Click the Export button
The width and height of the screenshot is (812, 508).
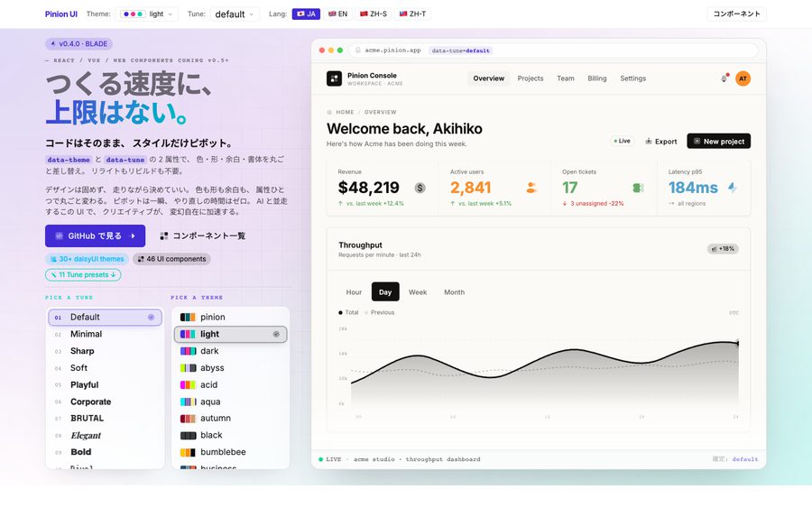pyautogui.click(x=661, y=141)
